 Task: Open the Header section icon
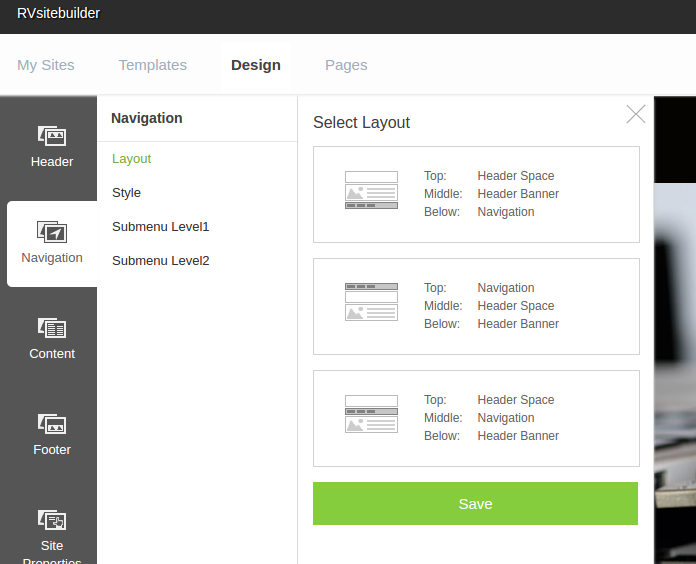[52, 136]
